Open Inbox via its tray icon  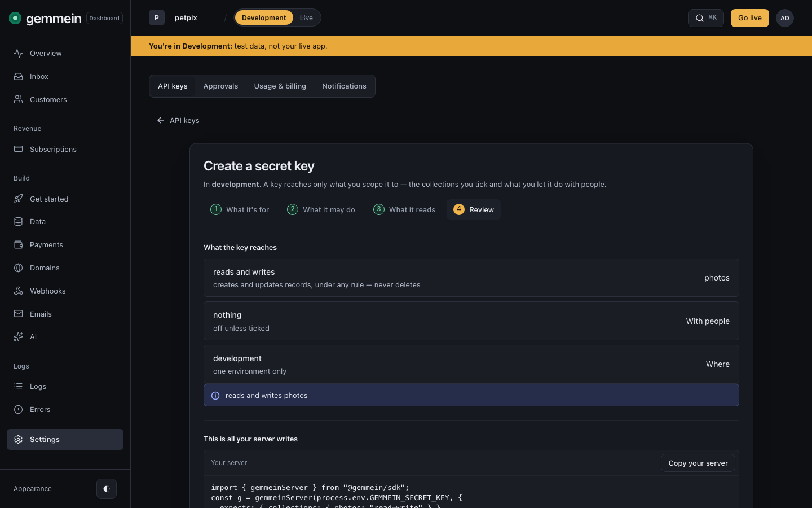(x=19, y=76)
